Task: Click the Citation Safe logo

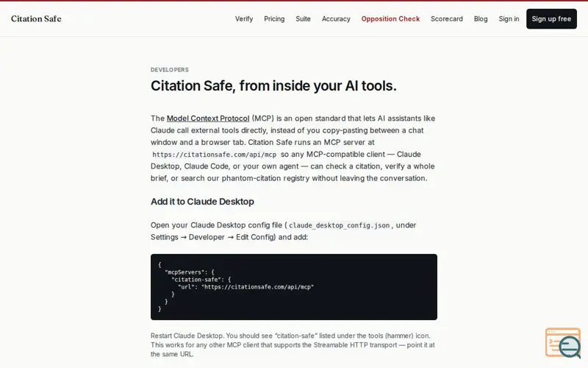Action: coord(36,19)
